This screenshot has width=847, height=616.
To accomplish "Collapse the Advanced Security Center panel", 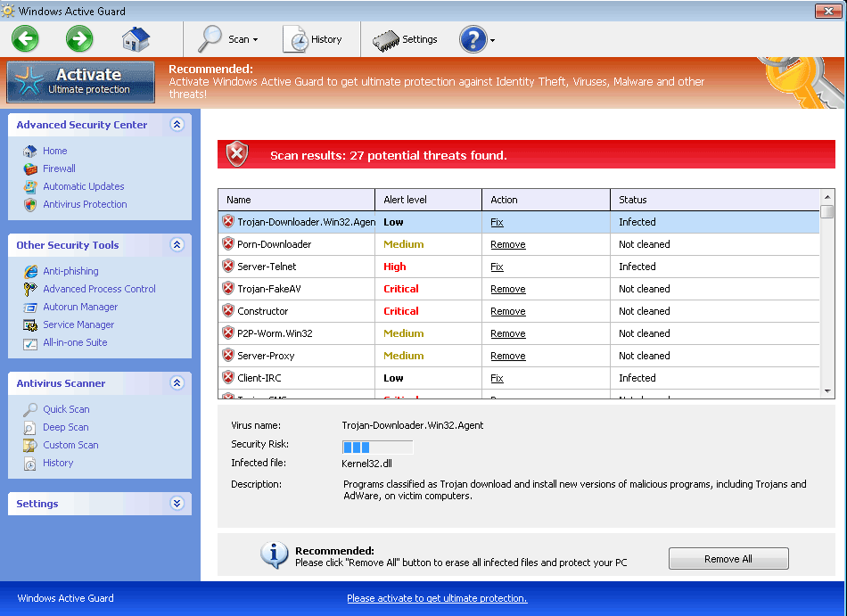I will click(x=177, y=125).
